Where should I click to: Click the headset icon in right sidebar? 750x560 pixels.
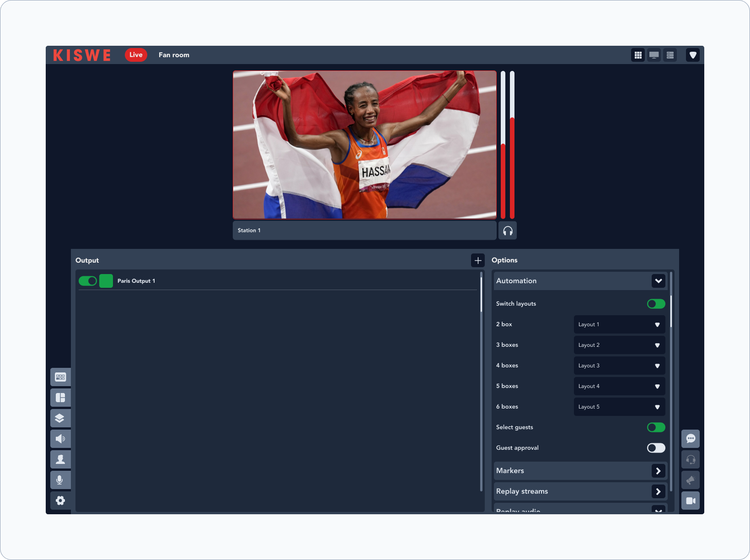point(691,459)
